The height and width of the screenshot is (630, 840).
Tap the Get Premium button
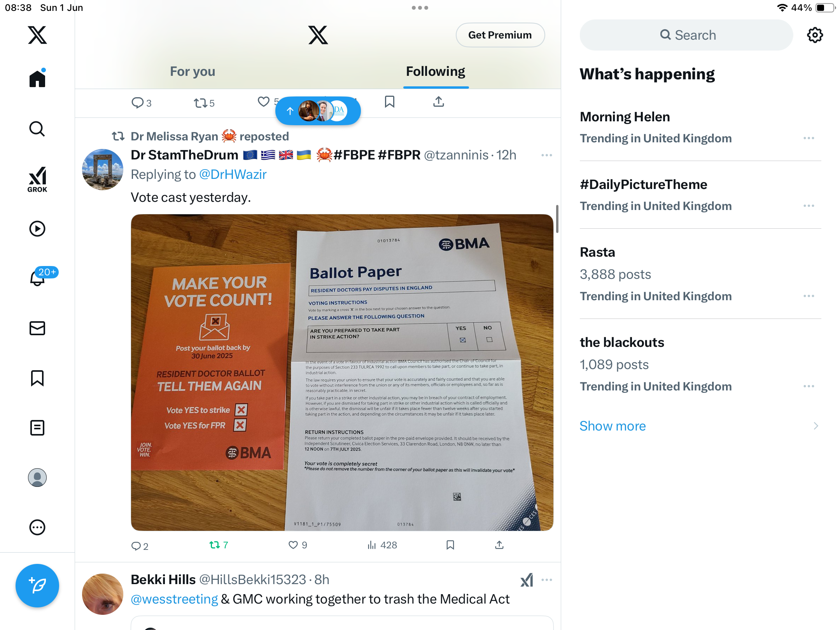click(x=500, y=35)
